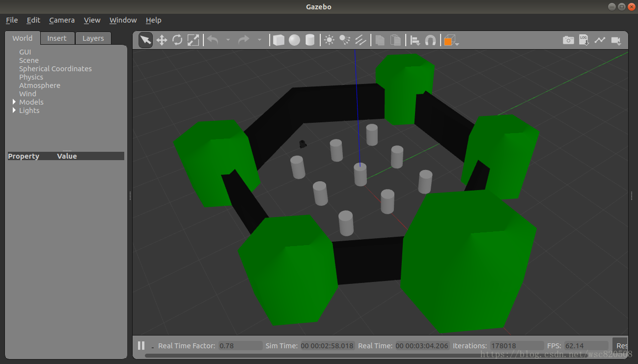This screenshot has width=638, height=364.
Task: Expand the Models tree node
Action: 14,102
